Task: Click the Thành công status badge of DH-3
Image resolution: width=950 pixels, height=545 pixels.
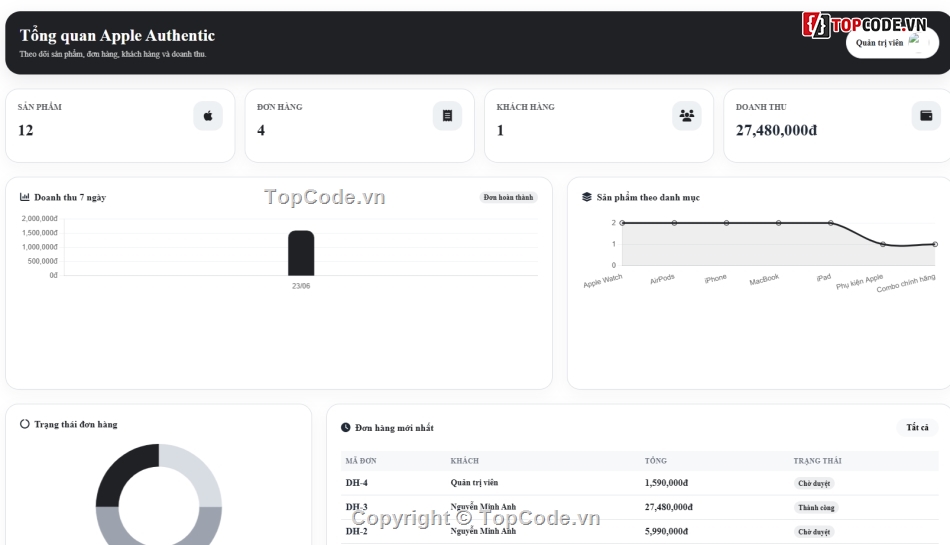Action: (x=816, y=507)
